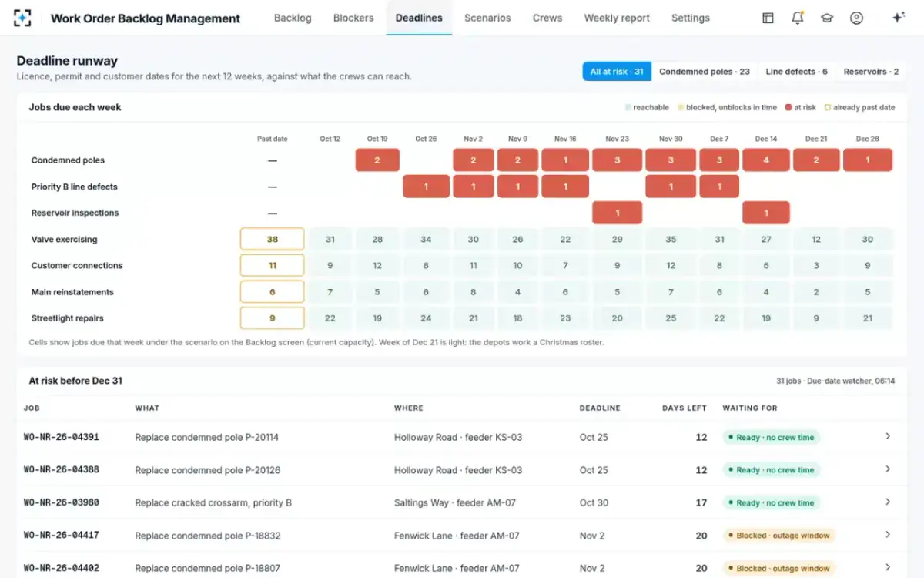Click the at risk legend swatch

(x=788, y=108)
